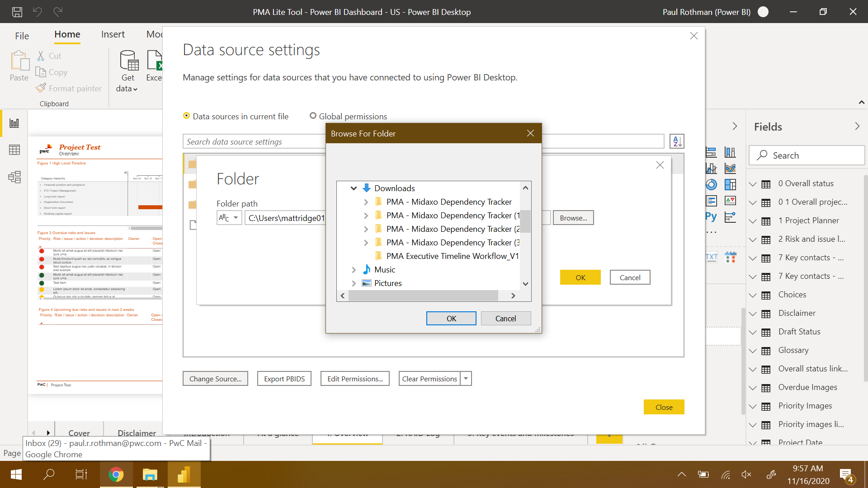Screen dimensions: 868x488
Task: Select Data sources in current file option
Action: pyautogui.click(x=236, y=116)
